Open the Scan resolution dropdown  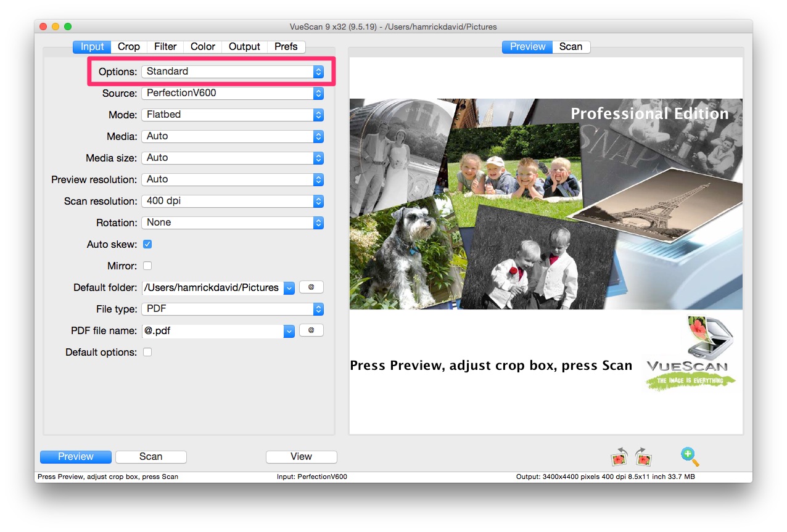point(233,201)
